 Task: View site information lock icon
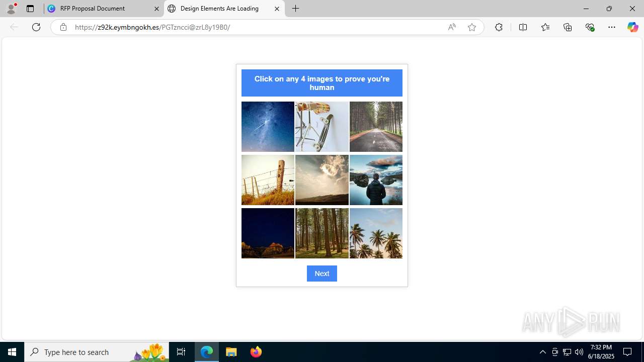tap(63, 27)
